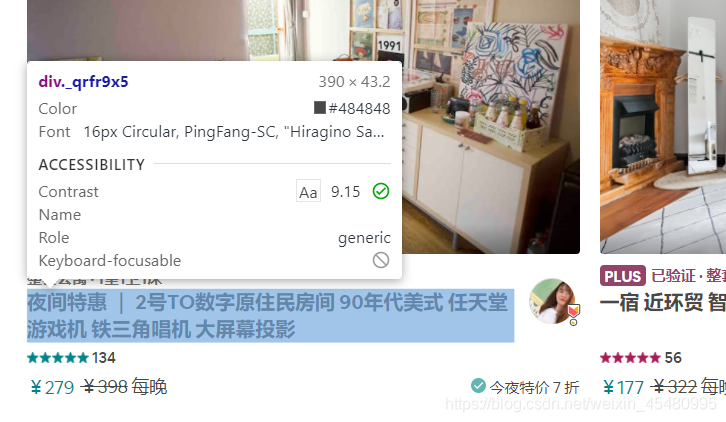
Task: Click the div._qrfr9x5 element name
Action: coord(83,82)
